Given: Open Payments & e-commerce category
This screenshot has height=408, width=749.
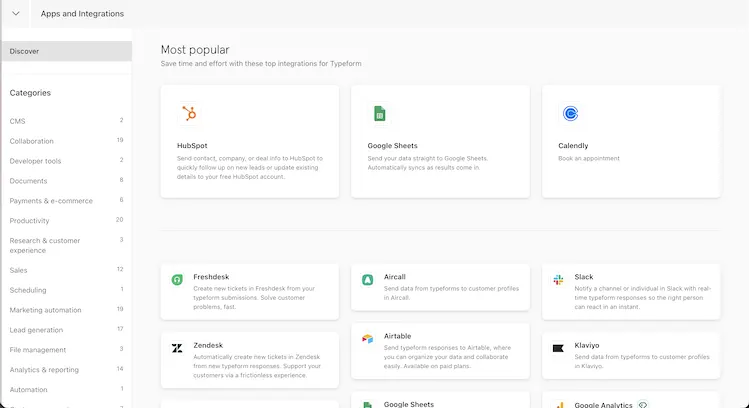Looking at the screenshot, I should tap(66, 201).
